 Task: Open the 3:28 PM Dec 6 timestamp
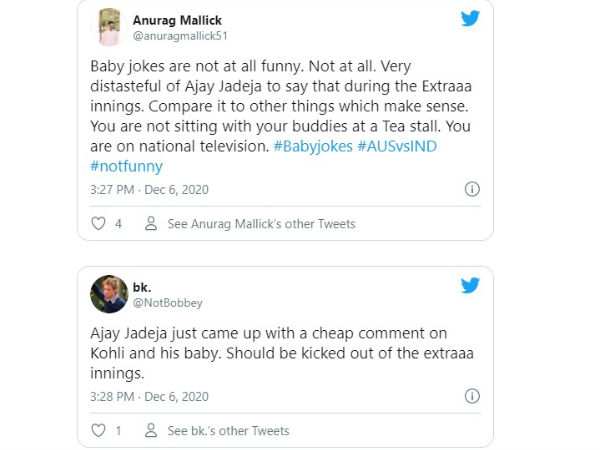click(150, 396)
